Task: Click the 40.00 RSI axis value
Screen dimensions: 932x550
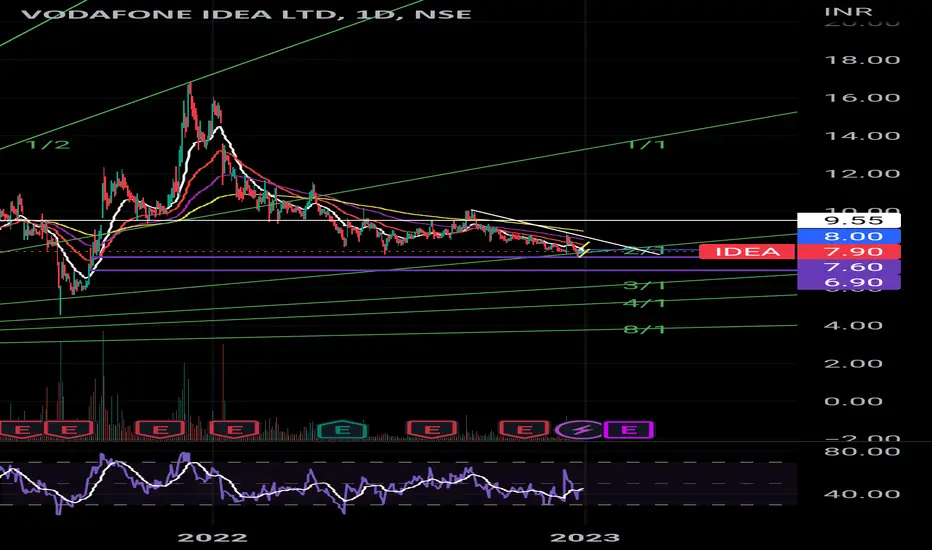Action: (862, 494)
